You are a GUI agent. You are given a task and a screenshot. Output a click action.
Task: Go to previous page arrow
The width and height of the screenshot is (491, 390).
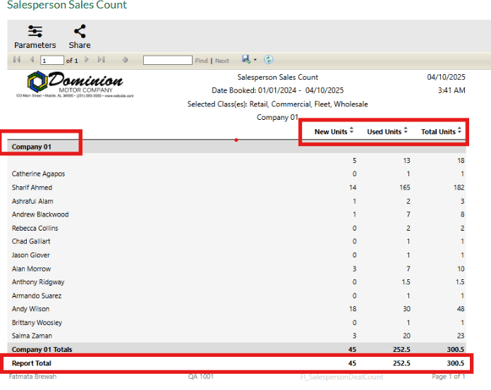pos(32,60)
